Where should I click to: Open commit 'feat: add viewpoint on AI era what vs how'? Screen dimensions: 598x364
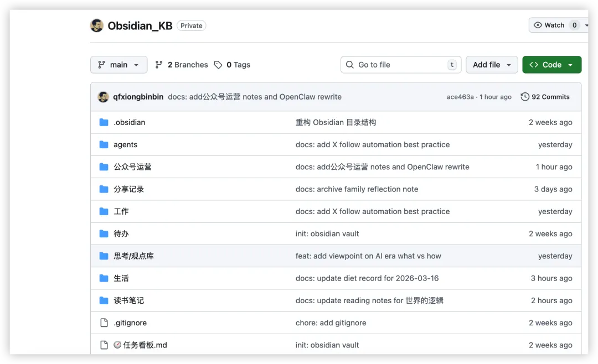point(368,256)
